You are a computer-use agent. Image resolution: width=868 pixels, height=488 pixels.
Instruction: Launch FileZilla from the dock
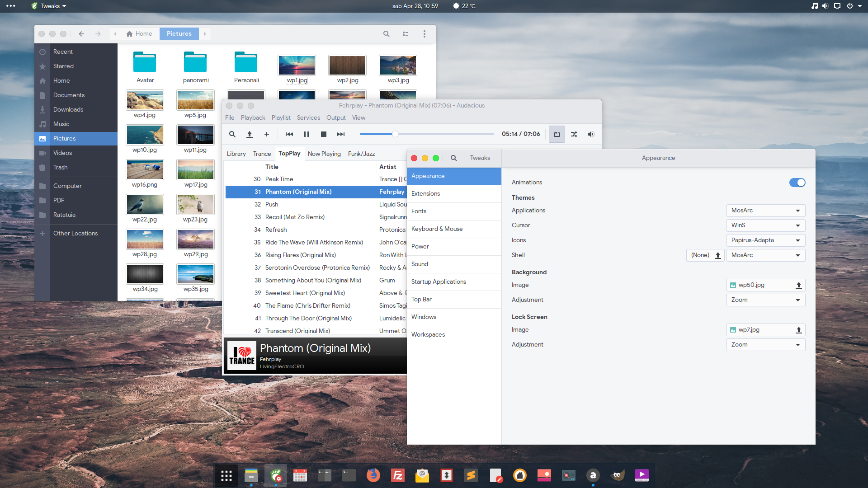(x=397, y=475)
